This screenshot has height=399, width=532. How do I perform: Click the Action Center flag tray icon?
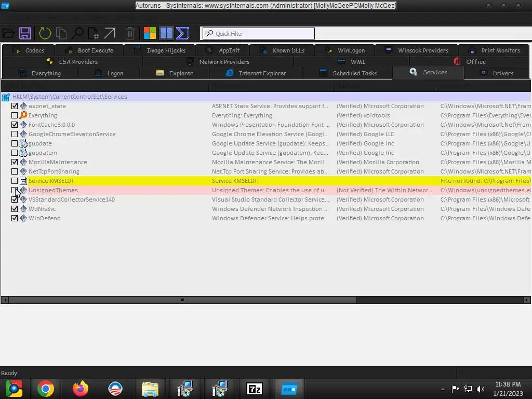[x=455, y=389]
